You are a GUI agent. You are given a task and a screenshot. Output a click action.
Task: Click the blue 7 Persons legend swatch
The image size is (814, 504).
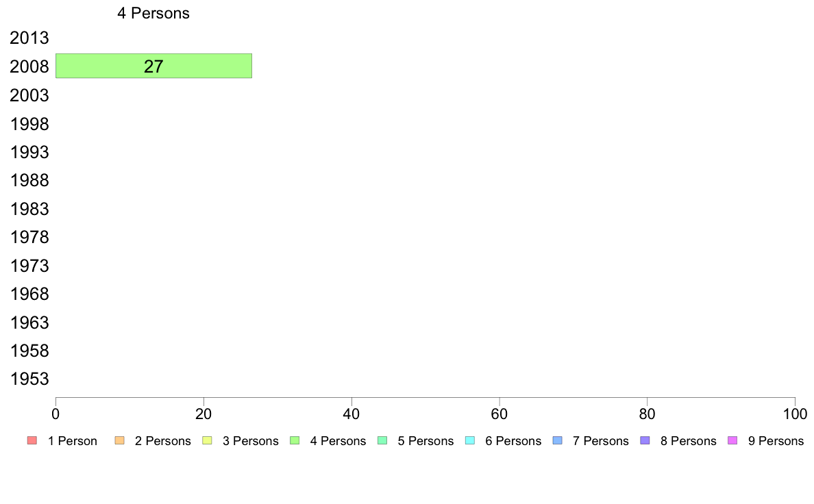pyautogui.click(x=558, y=441)
